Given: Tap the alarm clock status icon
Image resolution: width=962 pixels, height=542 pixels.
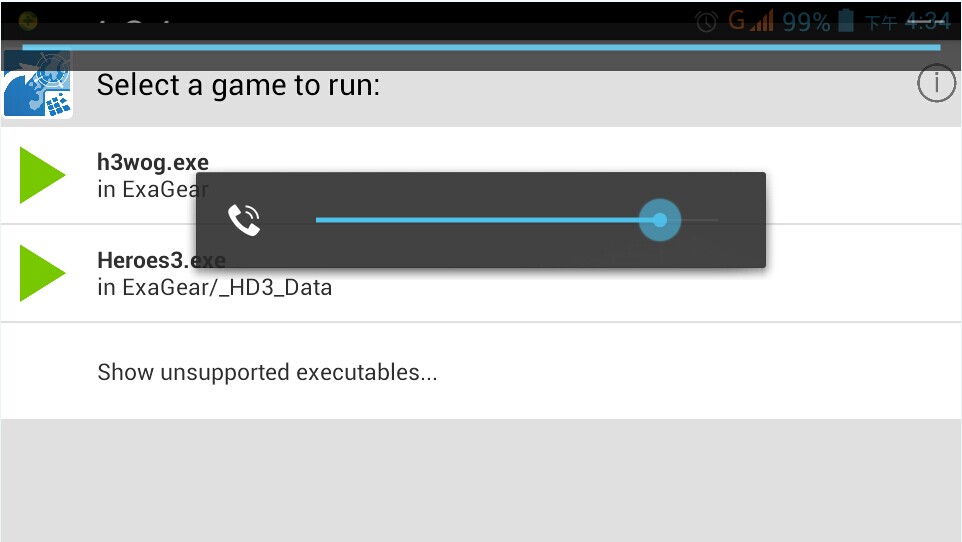Looking at the screenshot, I should coord(706,22).
